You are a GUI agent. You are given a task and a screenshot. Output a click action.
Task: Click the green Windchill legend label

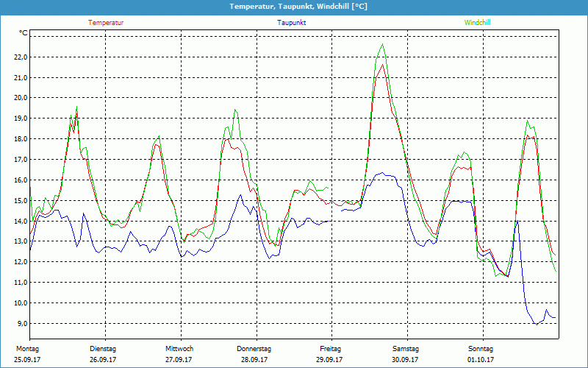(x=477, y=23)
